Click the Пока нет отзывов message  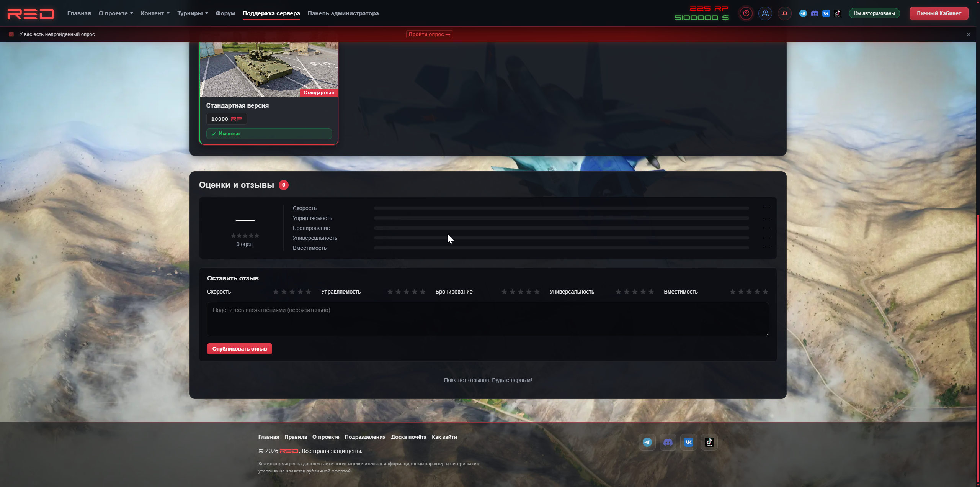pos(488,380)
